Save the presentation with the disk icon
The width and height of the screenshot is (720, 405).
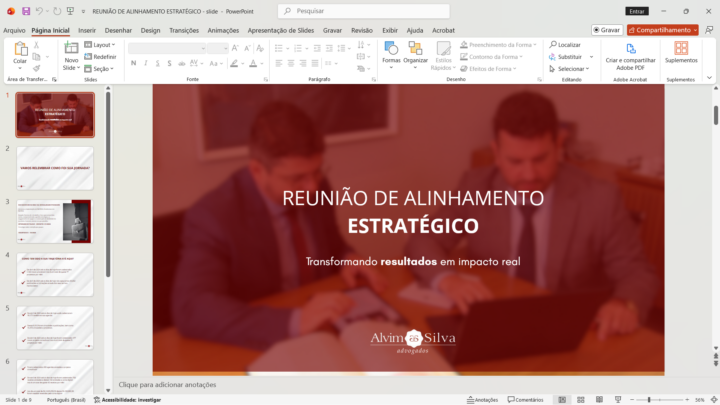[26, 11]
